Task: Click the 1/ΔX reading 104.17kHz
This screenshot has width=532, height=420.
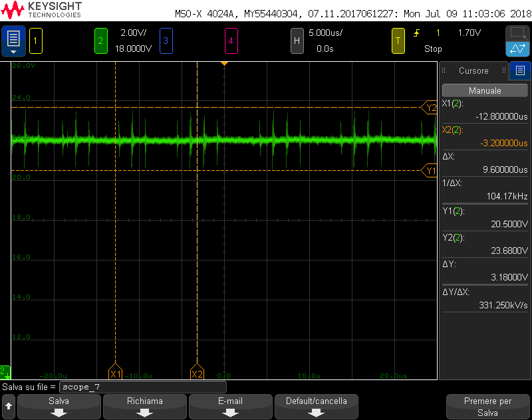Action: (507, 196)
